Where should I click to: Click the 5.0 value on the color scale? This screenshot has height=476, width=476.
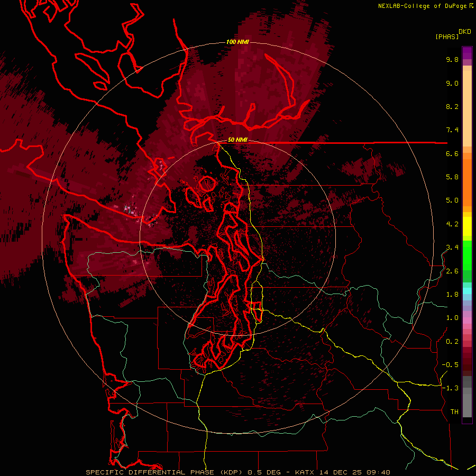pyautogui.click(x=452, y=200)
